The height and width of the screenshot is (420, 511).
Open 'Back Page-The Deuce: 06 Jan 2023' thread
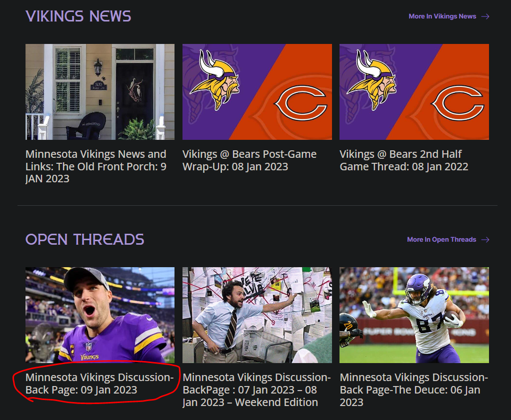pos(413,390)
